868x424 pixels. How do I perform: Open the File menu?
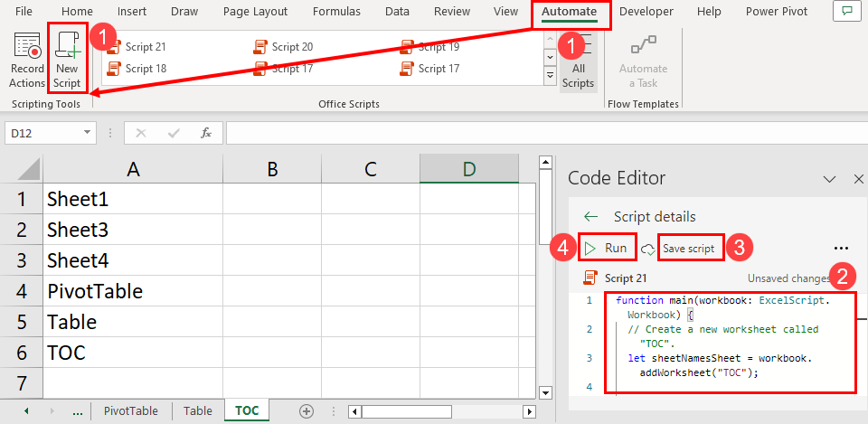click(24, 12)
